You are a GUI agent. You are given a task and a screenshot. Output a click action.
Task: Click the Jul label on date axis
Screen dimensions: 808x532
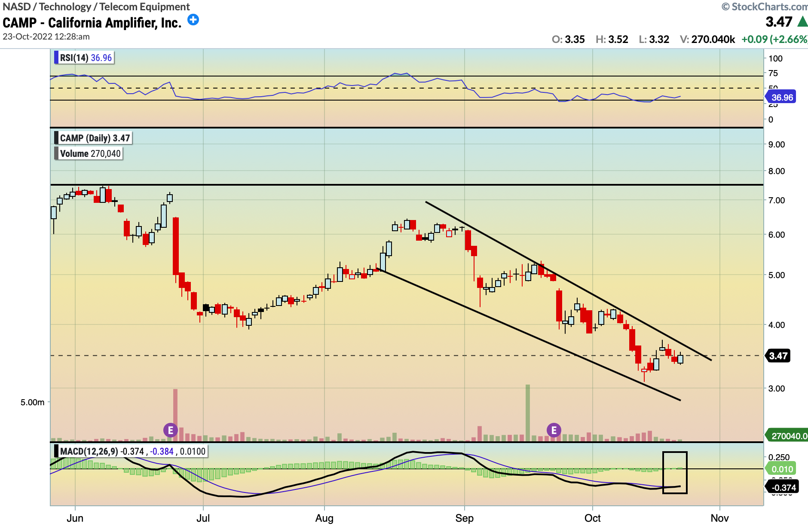click(203, 518)
